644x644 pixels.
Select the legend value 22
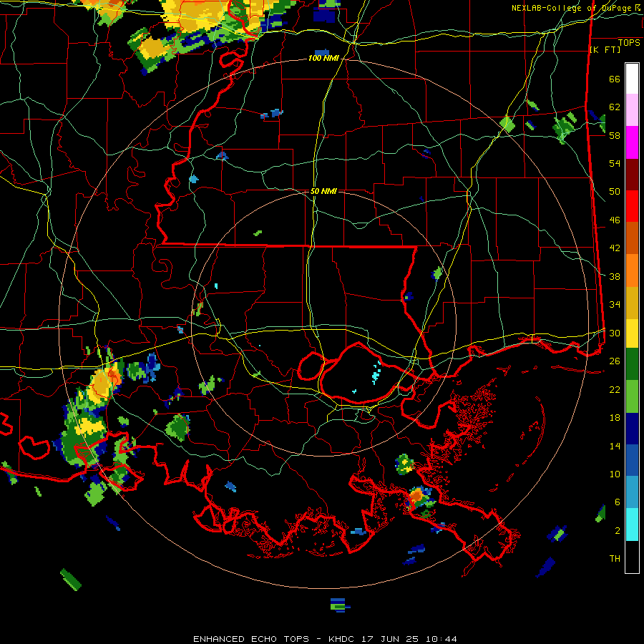[615, 389]
